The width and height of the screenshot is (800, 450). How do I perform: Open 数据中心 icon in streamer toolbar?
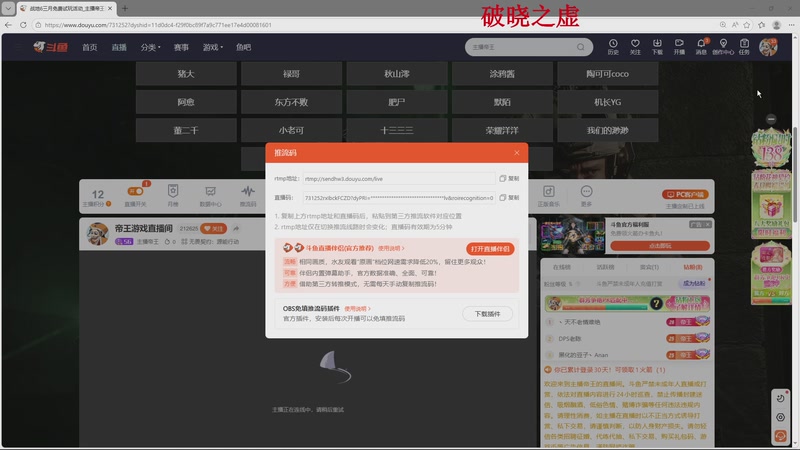(x=210, y=195)
